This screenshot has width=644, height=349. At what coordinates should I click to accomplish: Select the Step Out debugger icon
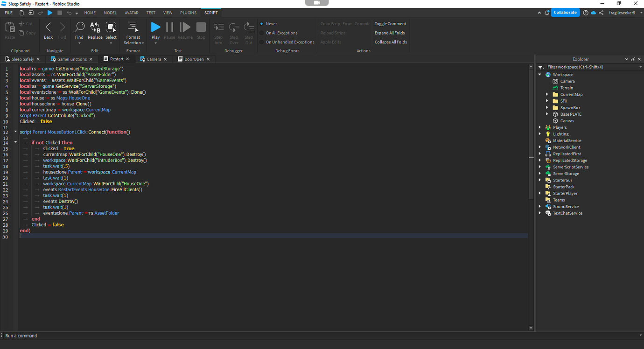coord(249,28)
